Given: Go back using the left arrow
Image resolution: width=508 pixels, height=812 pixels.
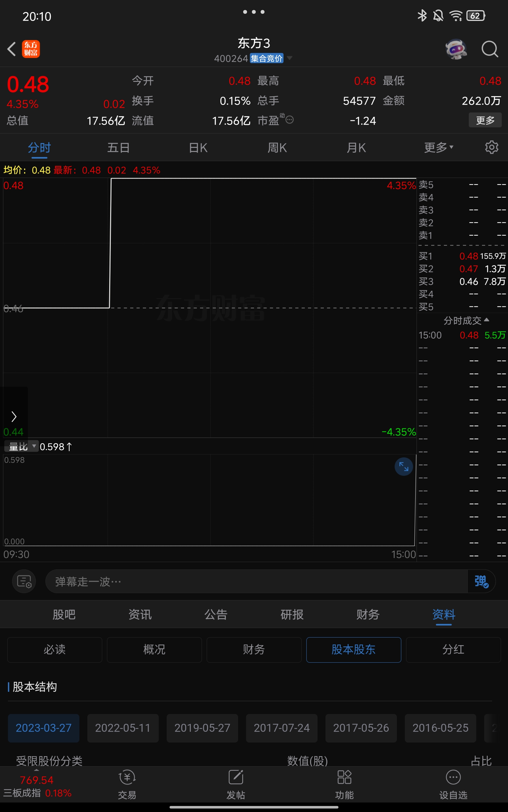Looking at the screenshot, I should point(12,49).
